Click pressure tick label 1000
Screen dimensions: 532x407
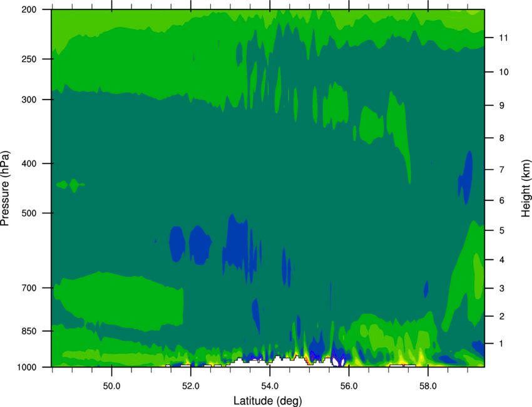click(26, 368)
